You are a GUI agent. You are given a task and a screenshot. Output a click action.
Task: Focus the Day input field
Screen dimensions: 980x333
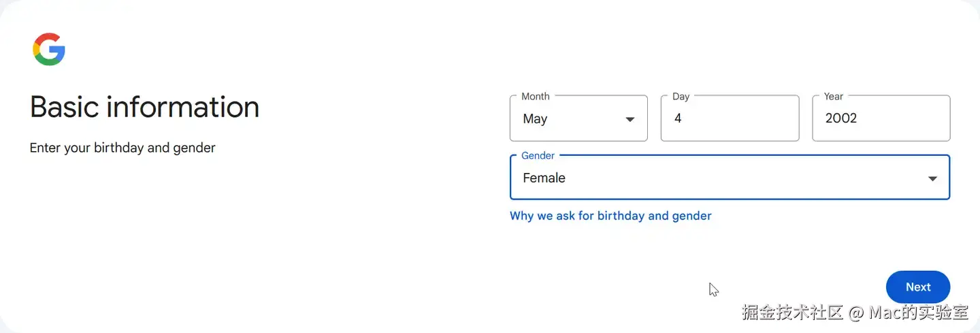[x=730, y=118]
